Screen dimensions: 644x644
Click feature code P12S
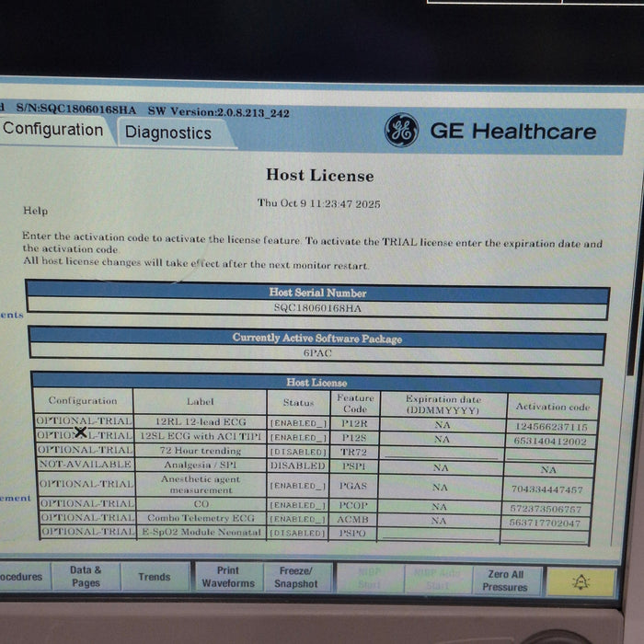(x=353, y=438)
